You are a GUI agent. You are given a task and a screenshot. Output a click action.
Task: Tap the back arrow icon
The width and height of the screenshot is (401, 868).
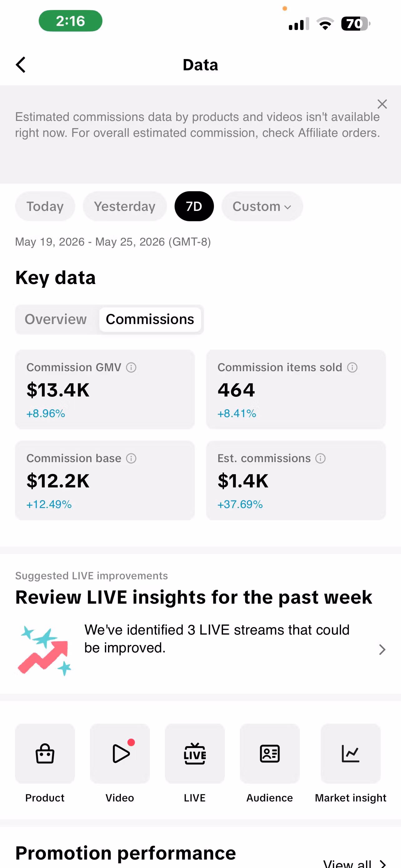point(21,65)
